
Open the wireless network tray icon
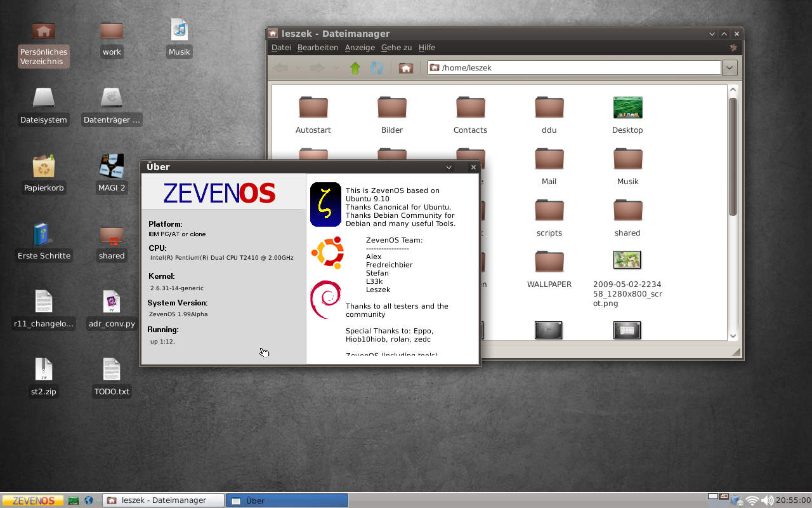point(752,500)
